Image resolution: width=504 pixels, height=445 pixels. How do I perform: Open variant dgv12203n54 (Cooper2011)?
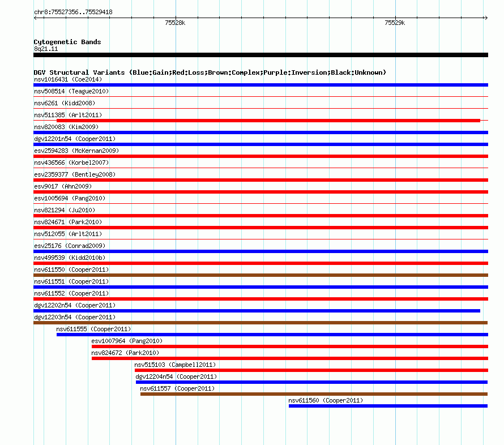point(75,317)
